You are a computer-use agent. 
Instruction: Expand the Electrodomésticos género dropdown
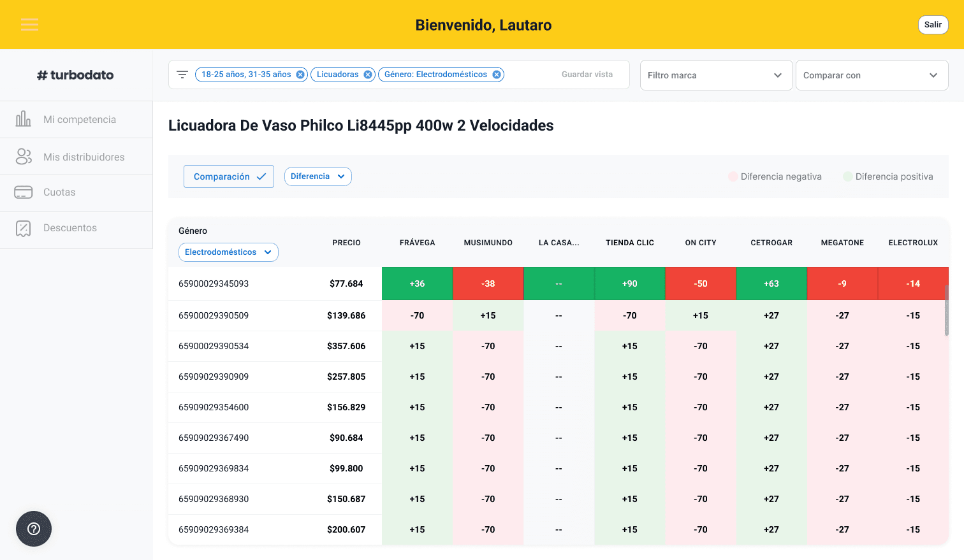[228, 252]
